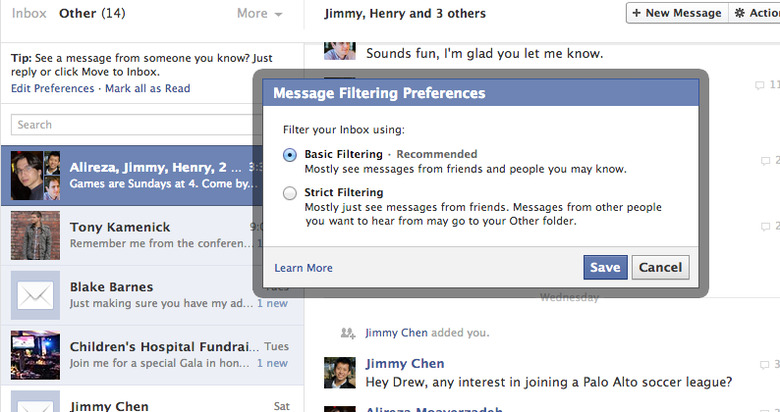Open Jimmy Chen's message dated Sat
This screenshot has width=780, height=412.
(x=152, y=401)
